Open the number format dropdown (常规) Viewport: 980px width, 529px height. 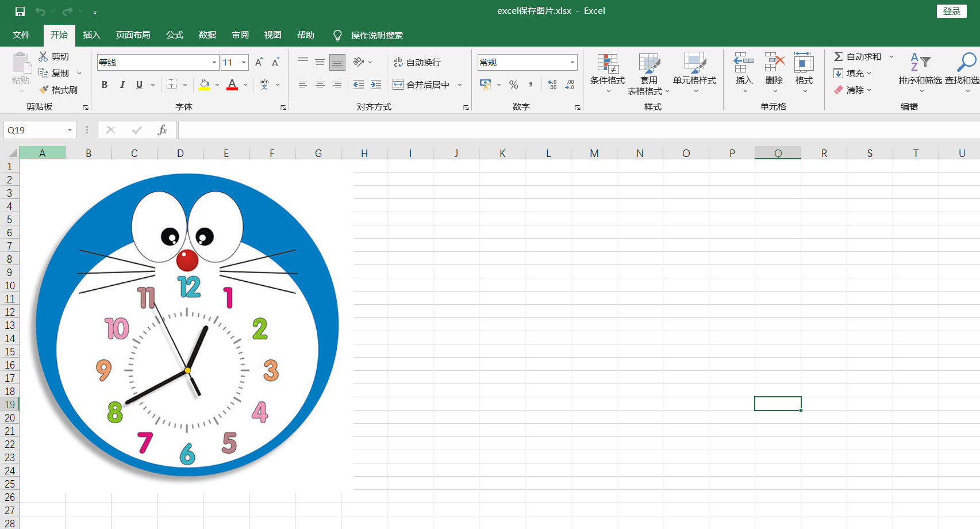572,62
